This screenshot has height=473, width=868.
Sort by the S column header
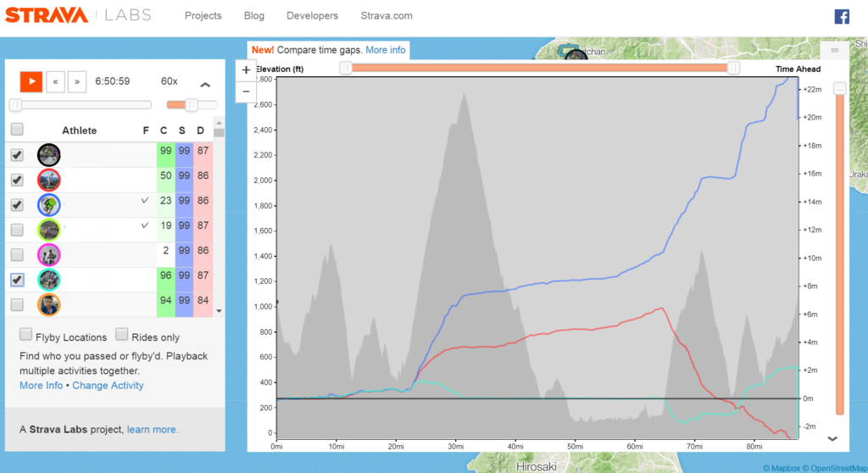point(182,131)
